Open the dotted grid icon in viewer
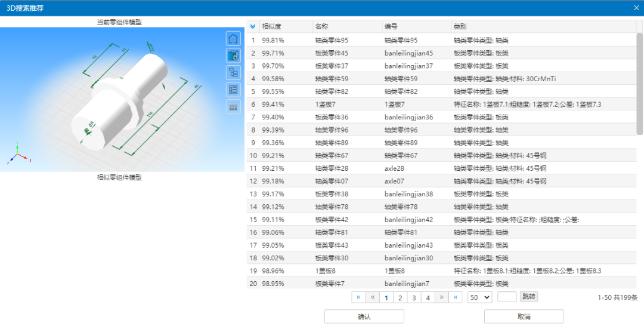The width and height of the screenshot is (644, 326). [233, 106]
